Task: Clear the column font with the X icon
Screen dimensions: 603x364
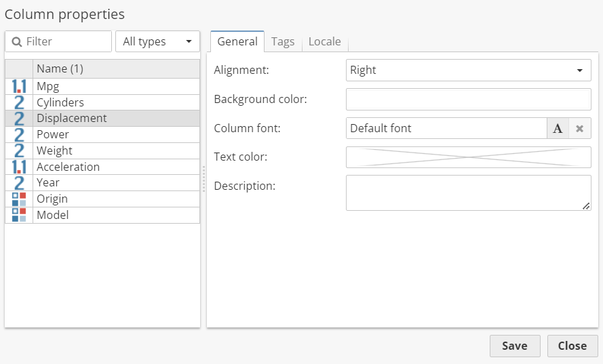Action: click(x=579, y=128)
